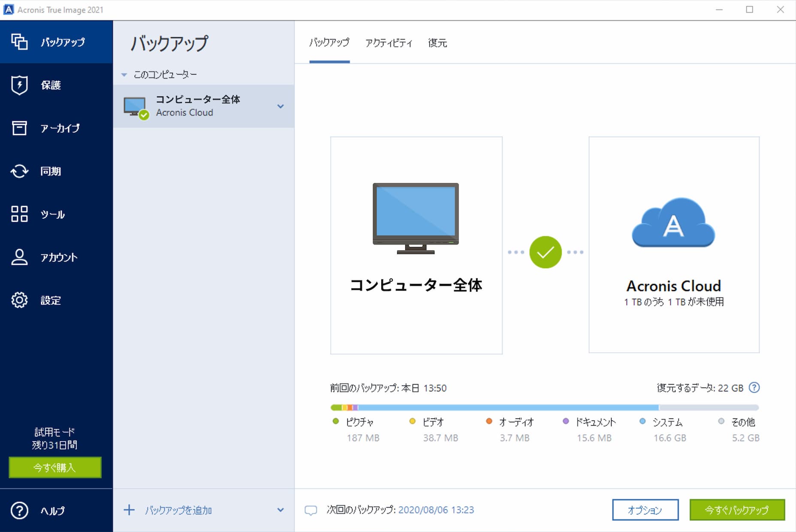This screenshot has height=532, width=796.
Task: Click the 187 MB pictures size value
Action: 363,438
